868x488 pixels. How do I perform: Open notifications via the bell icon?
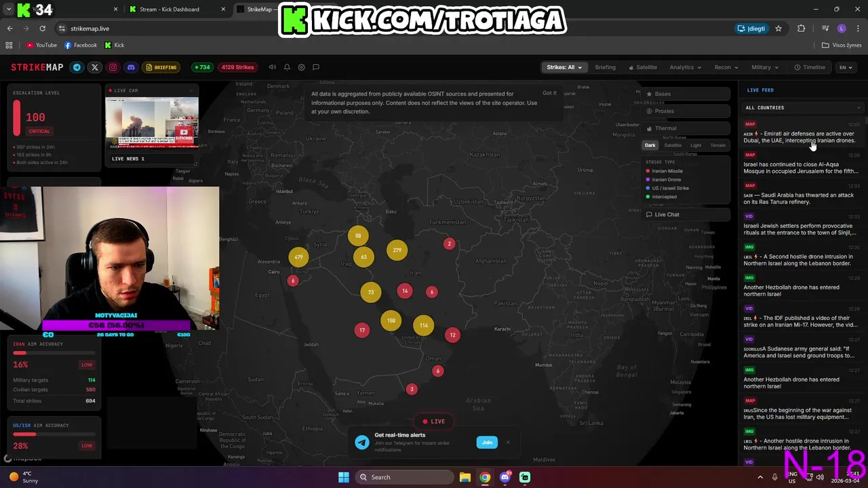click(287, 67)
